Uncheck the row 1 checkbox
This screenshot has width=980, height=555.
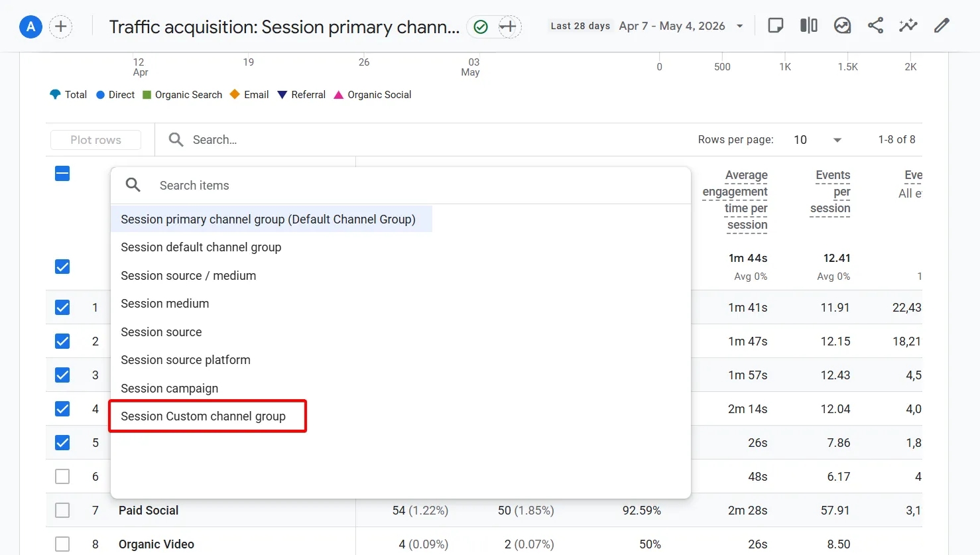tap(62, 307)
